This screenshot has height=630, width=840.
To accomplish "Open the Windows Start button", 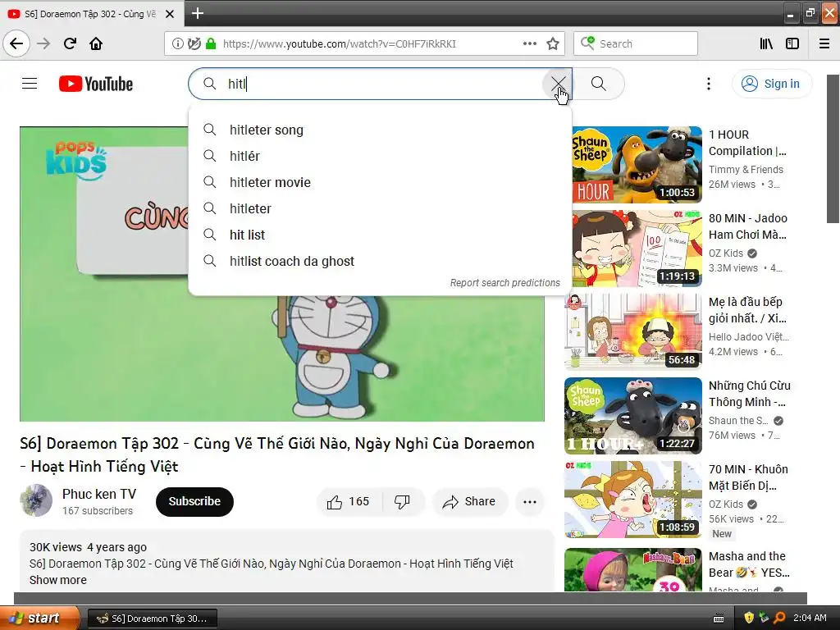I will 39,618.
